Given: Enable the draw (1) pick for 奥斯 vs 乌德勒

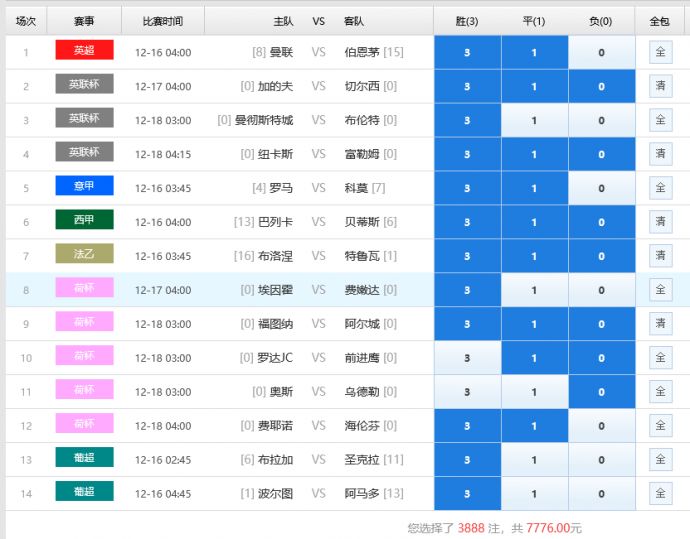Looking at the screenshot, I should [x=534, y=392].
